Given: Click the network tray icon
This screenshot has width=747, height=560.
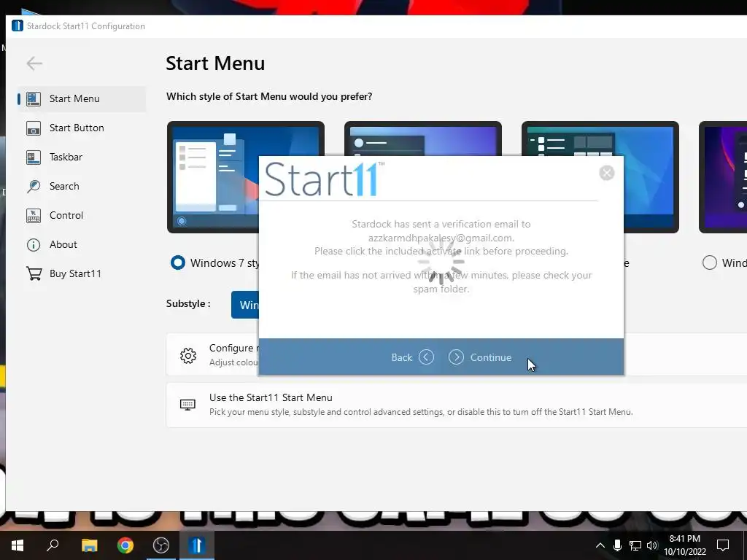Looking at the screenshot, I should click(x=635, y=545).
